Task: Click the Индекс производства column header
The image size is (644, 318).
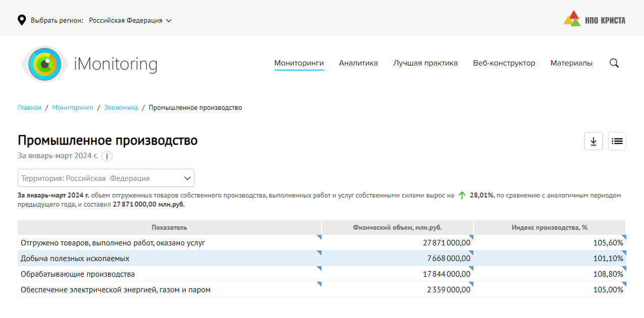Action: (549, 228)
